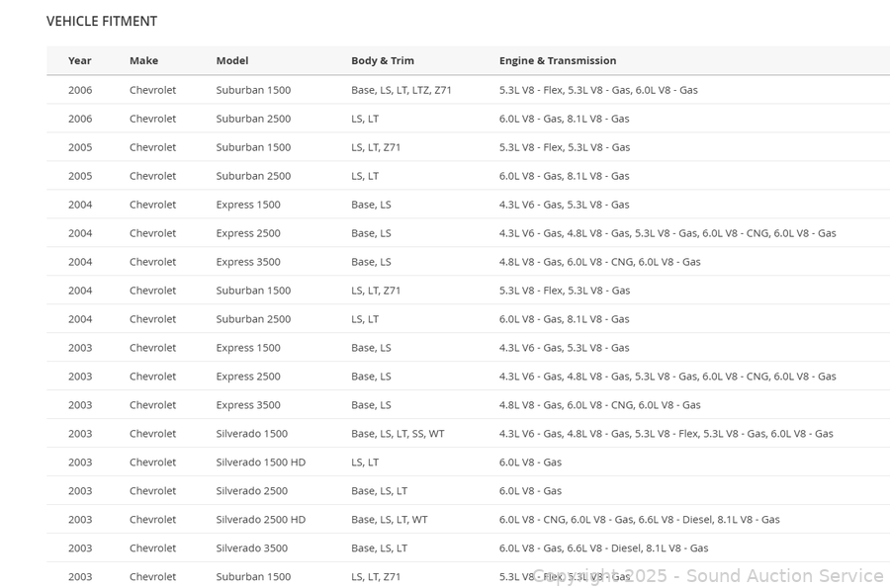Screen dimensions: 890x588
Task: Select the Silverado 2500 HD model cell
Action: pyautogui.click(x=260, y=519)
